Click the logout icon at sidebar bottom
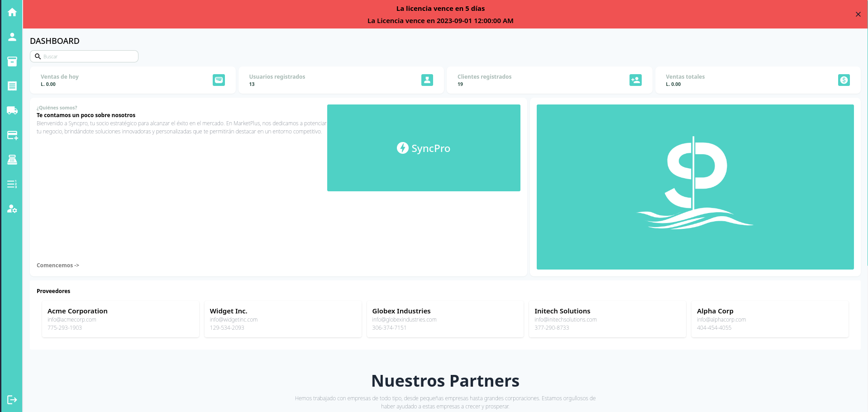The width and height of the screenshot is (868, 412). pyautogui.click(x=12, y=400)
